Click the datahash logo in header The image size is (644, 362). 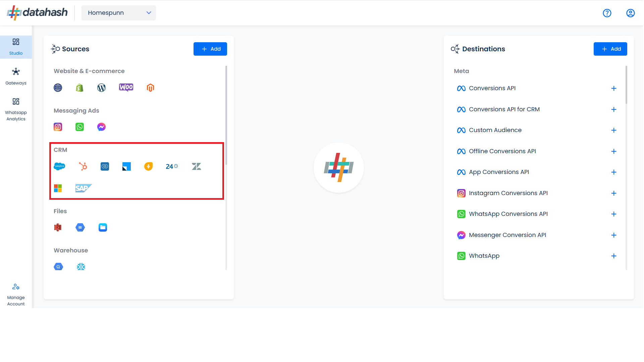[37, 13]
